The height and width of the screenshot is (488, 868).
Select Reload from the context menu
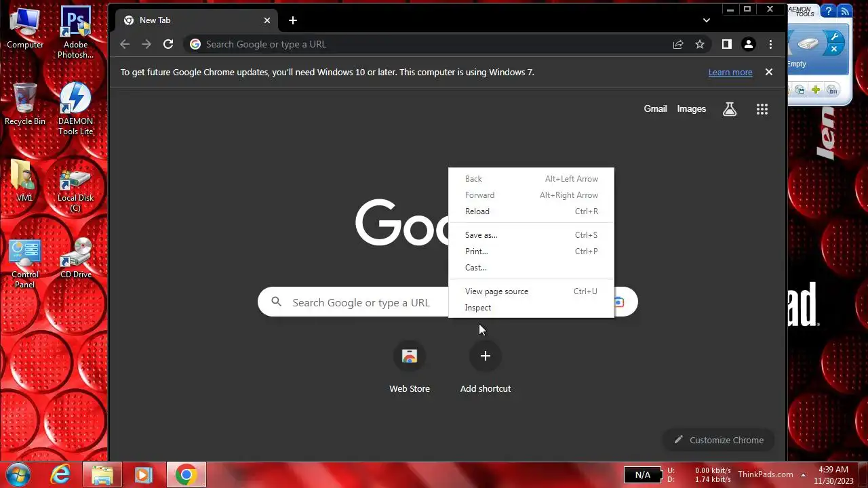[x=531, y=211]
